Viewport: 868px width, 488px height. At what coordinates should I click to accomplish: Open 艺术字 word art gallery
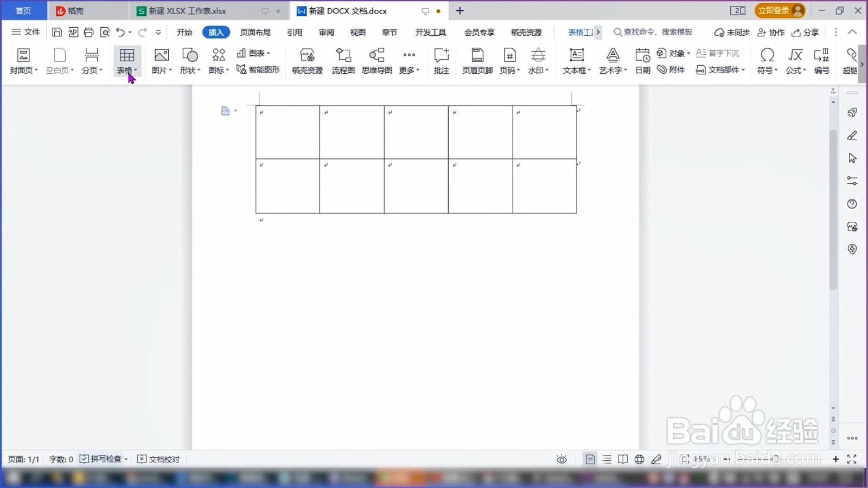[613, 61]
